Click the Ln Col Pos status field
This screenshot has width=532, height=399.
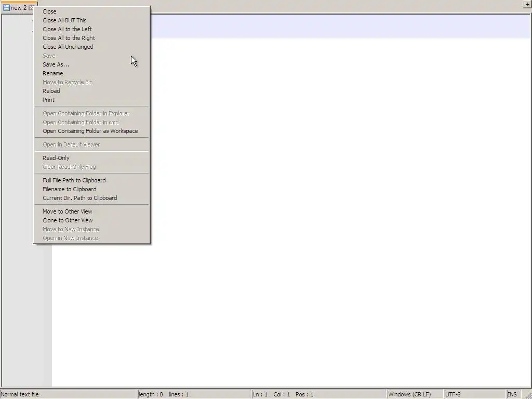click(319, 394)
